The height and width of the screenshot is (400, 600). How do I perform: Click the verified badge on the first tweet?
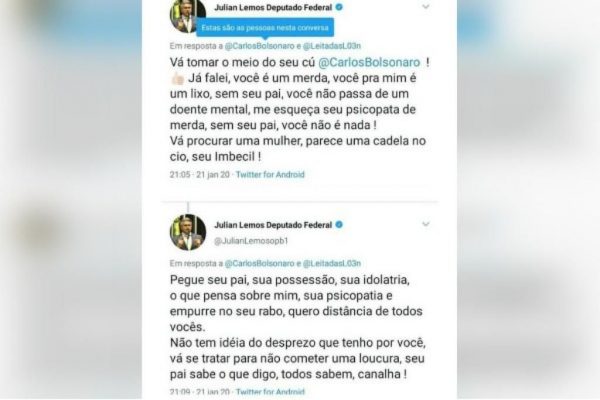click(x=339, y=7)
